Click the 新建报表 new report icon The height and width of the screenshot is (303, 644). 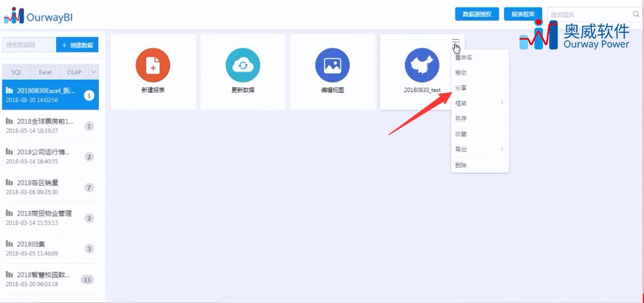pos(153,65)
